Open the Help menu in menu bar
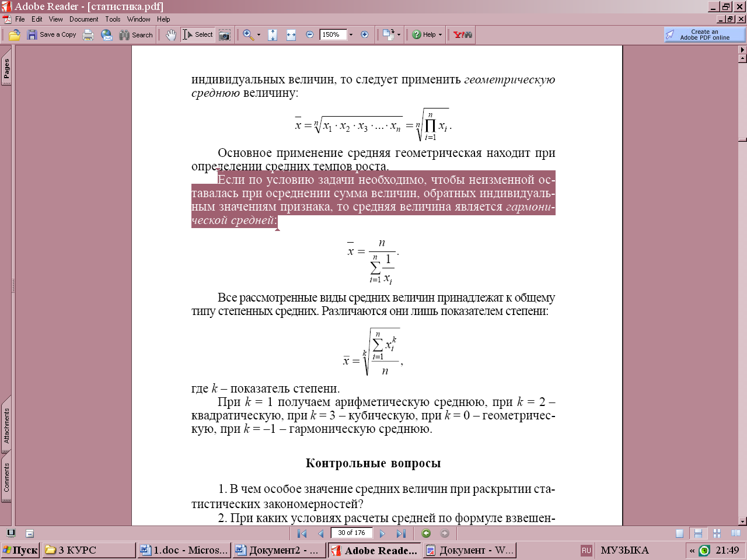Image resolution: width=747 pixels, height=560 pixels. (x=163, y=19)
